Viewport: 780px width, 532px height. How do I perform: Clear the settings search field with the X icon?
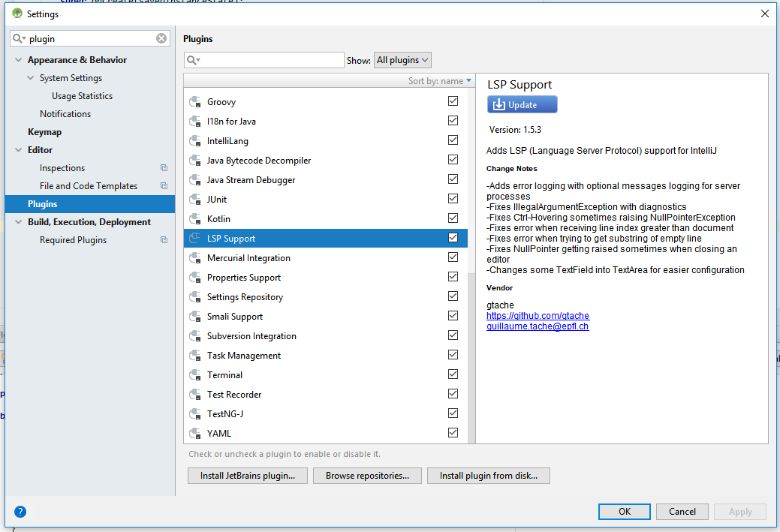[x=161, y=38]
